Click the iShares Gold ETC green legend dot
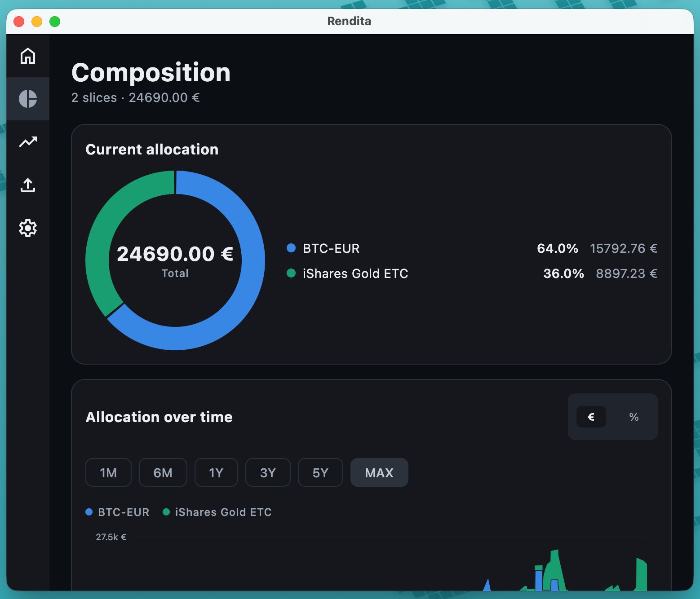Viewport: 700px width, 599px height. [x=291, y=273]
